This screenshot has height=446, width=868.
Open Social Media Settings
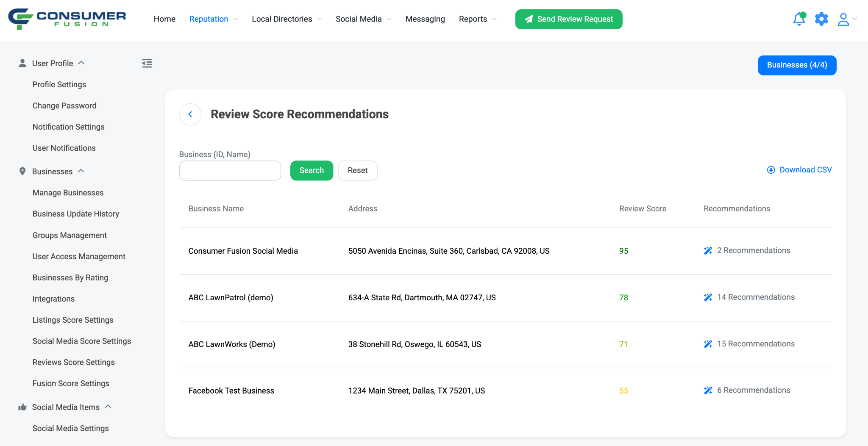click(71, 428)
